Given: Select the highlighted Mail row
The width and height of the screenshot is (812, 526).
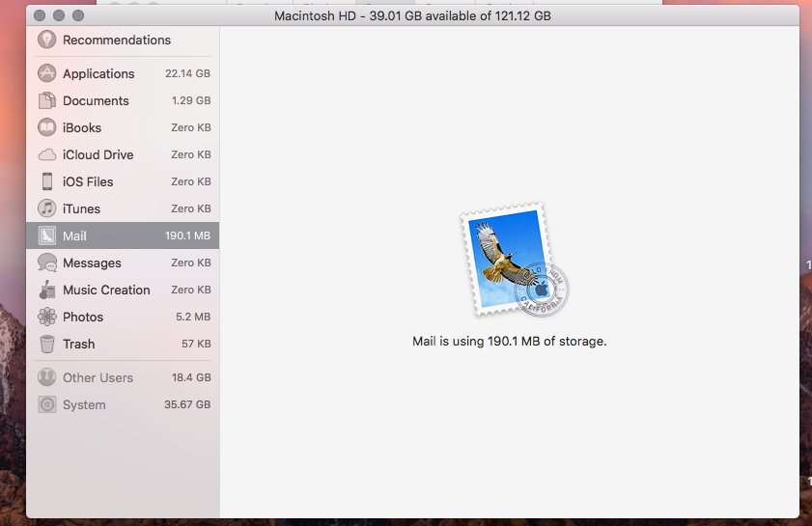Looking at the screenshot, I should coord(123,235).
